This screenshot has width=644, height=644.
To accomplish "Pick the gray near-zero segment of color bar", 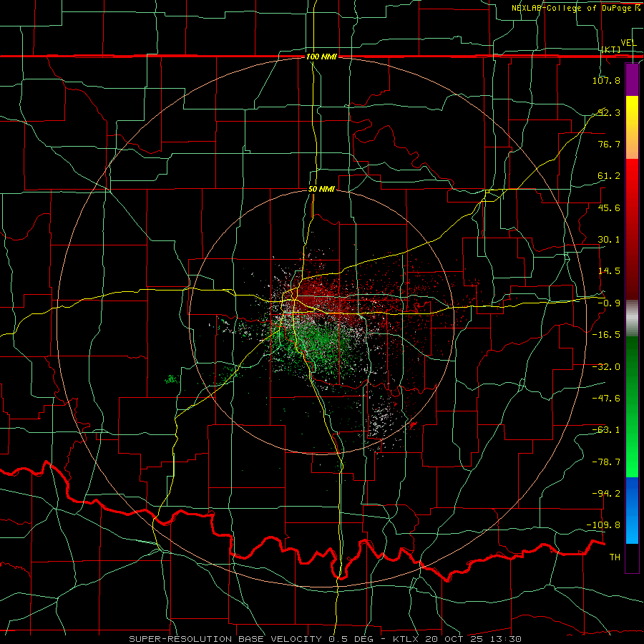I will pyautogui.click(x=632, y=318).
